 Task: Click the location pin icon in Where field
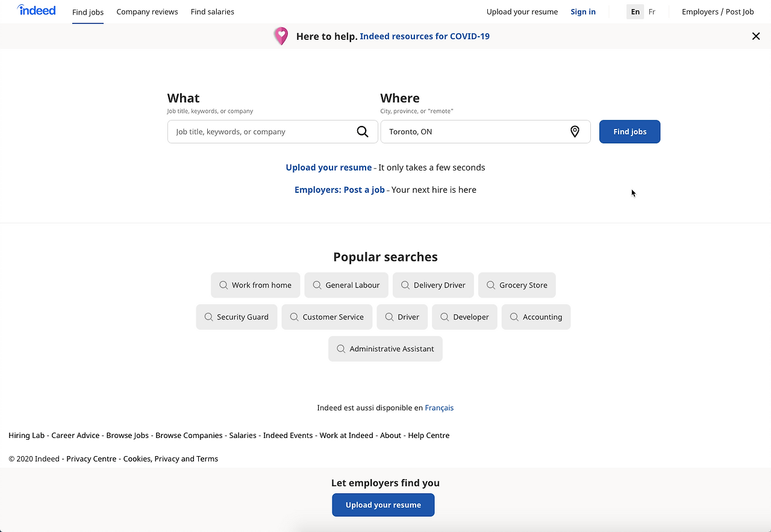[575, 132]
